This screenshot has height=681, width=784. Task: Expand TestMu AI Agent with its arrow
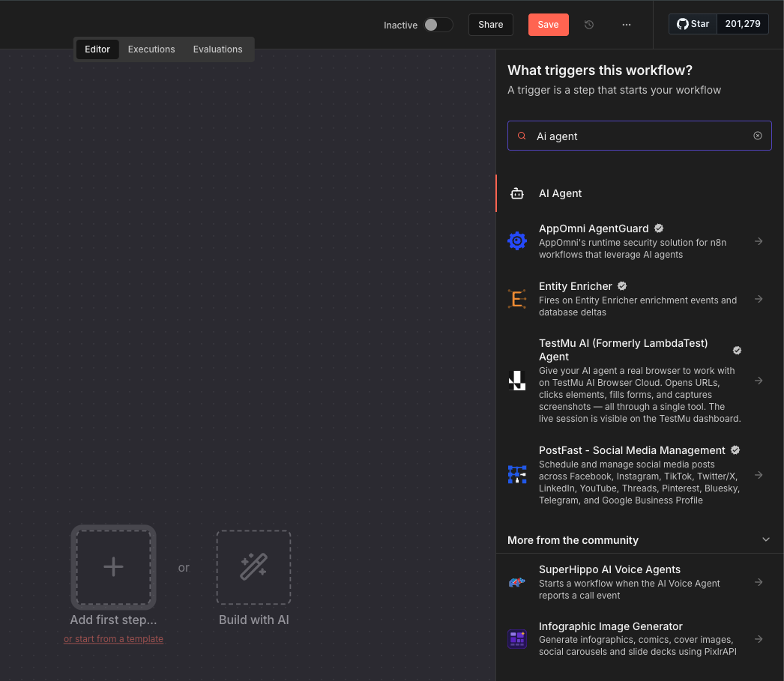(x=759, y=381)
